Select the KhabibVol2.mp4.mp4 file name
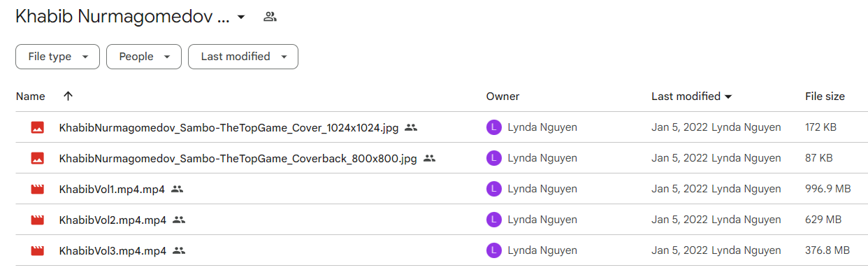 point(113,220)
